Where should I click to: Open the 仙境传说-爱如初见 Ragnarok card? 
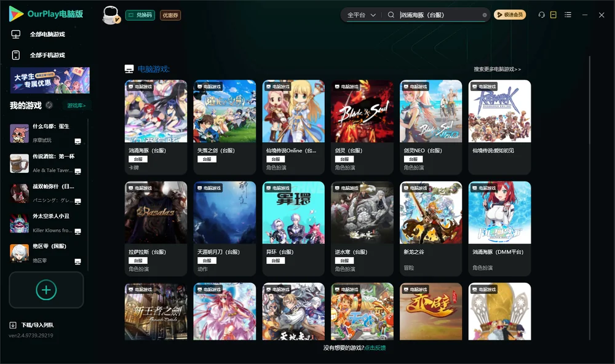tap(499, 127)
